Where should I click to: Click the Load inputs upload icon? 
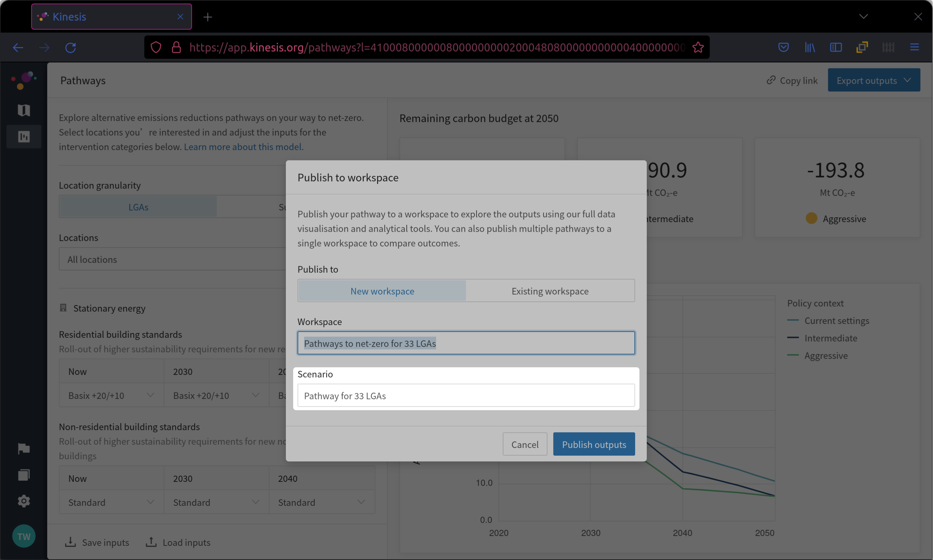click(151, 542)
